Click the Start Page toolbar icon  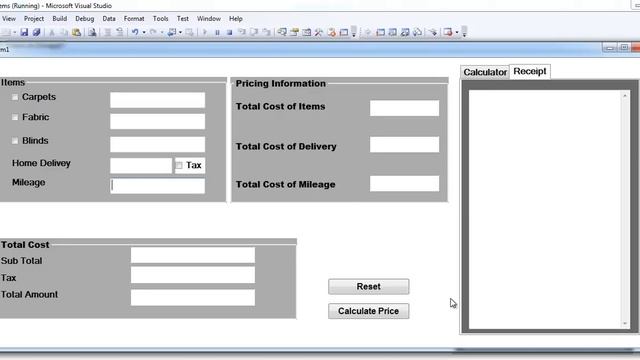331,32
